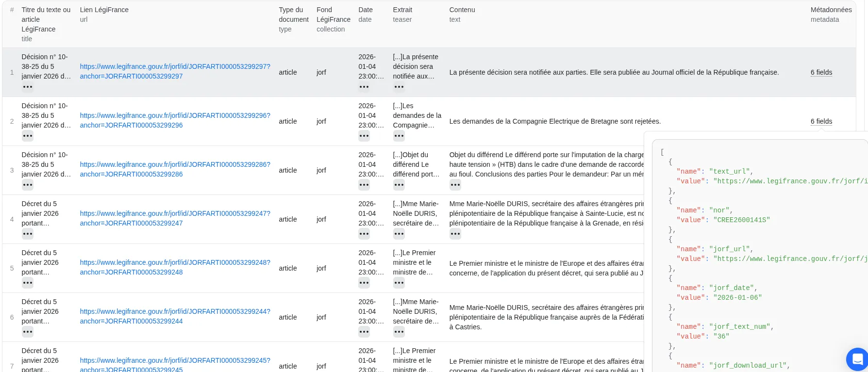The width and height of the screenshot is (868, 372).
Task: Expand truncated date in row 3
Action: [x=364, y=185]
